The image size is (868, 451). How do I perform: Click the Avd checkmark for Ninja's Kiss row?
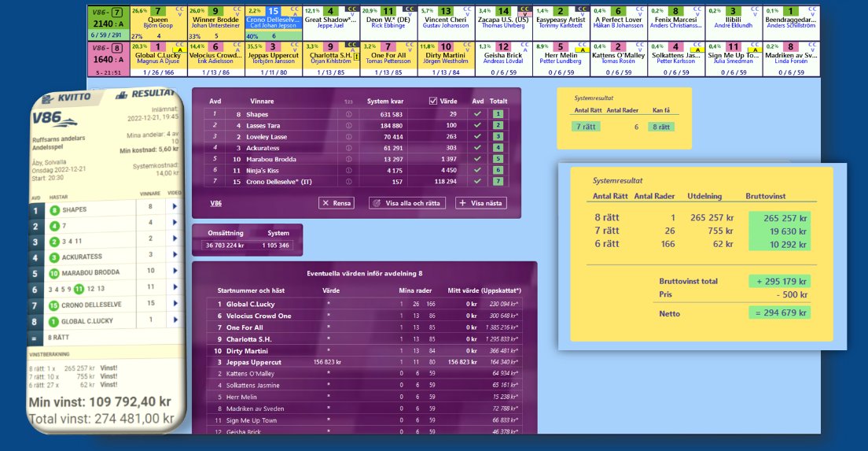coord(477,170)
